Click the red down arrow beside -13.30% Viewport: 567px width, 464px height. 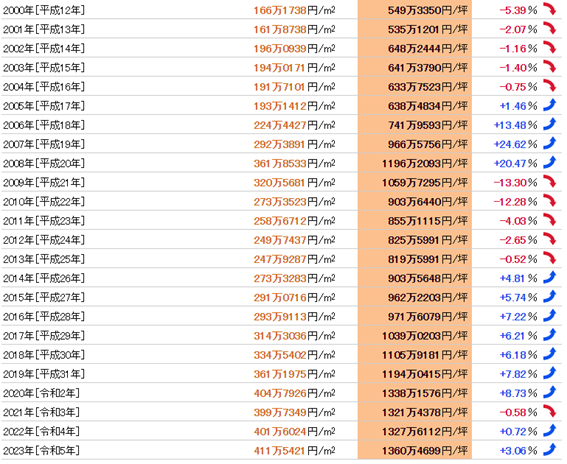(x=549, y=182)
